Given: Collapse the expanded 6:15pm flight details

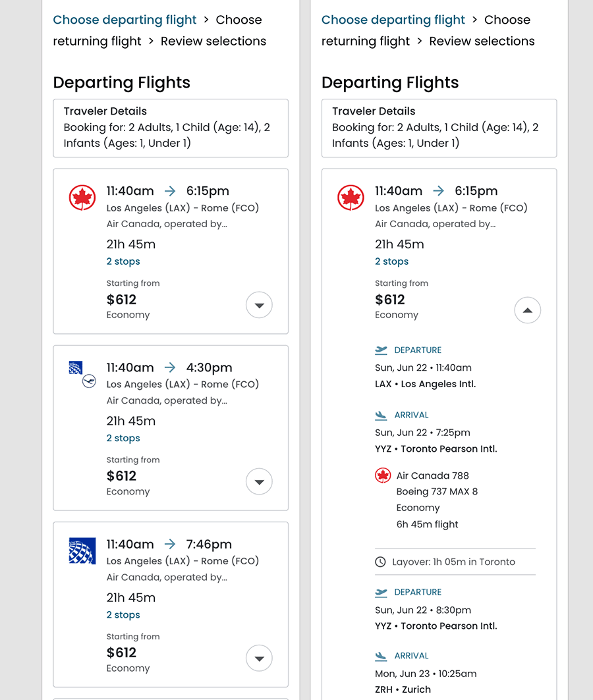Looking at the screenshot, I should (527, 310).
